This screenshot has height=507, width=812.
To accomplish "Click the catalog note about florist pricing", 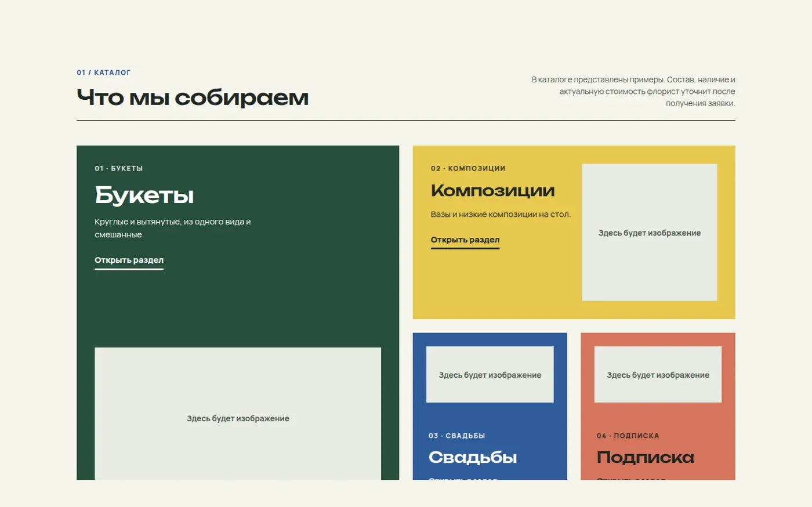I will (633, 92).
